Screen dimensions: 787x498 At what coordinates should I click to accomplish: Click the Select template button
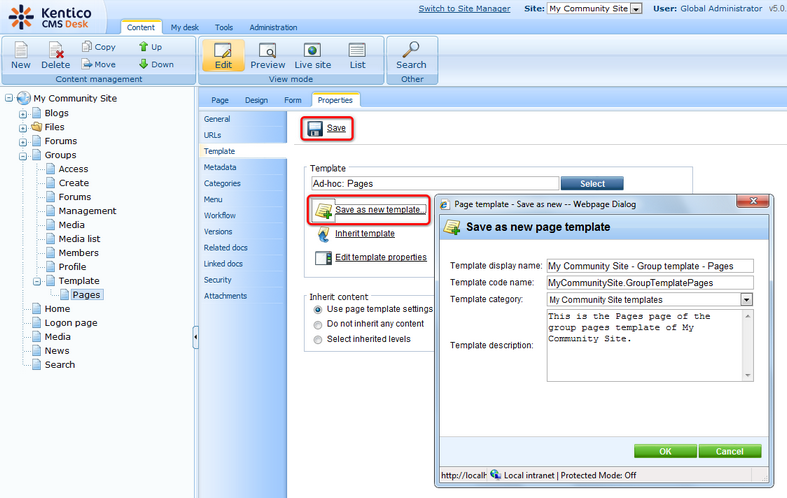tap(592, 183)
